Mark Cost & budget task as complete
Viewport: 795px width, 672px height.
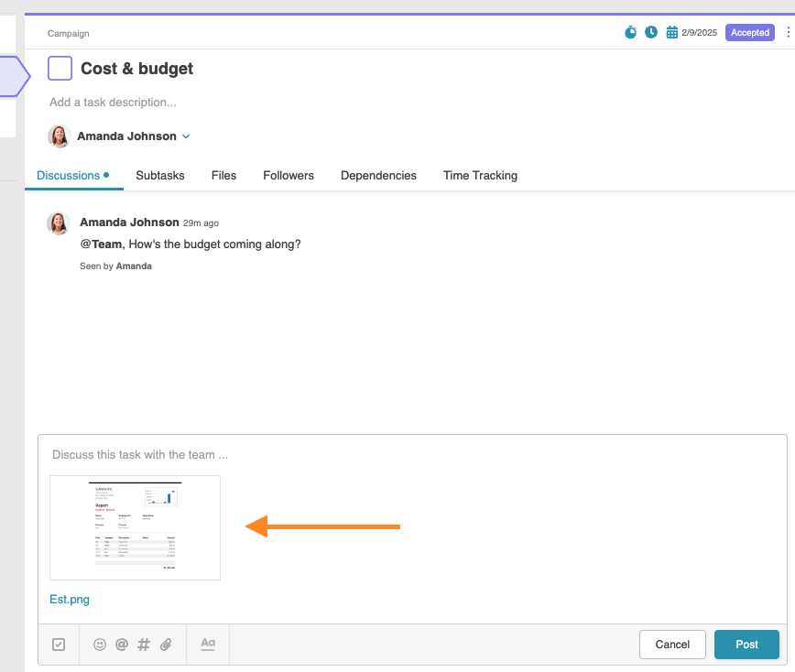click(x=60, y=69)
